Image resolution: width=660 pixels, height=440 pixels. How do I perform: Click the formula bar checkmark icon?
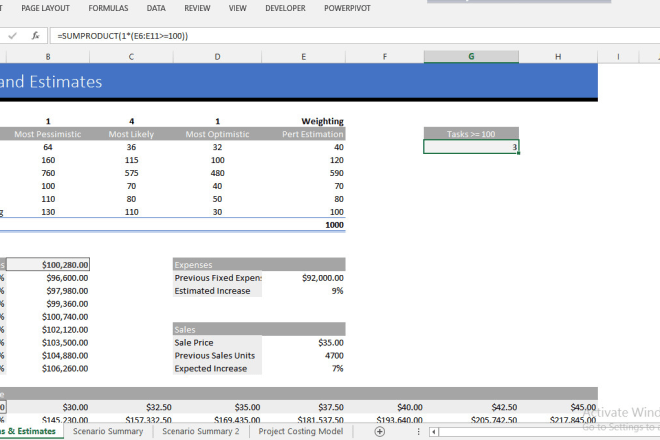click(12, 36)
